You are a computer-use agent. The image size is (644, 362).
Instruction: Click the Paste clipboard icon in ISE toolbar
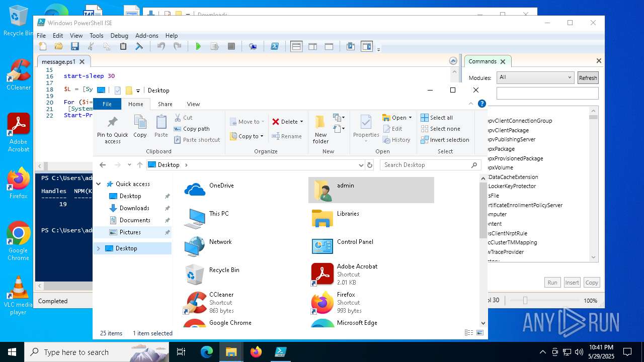point(123,47)
